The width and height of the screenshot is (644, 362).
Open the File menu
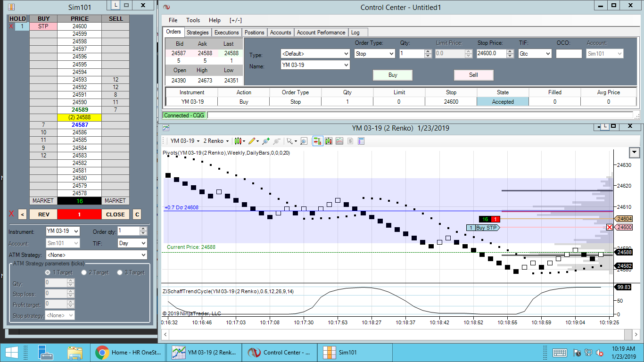(173, 20)
